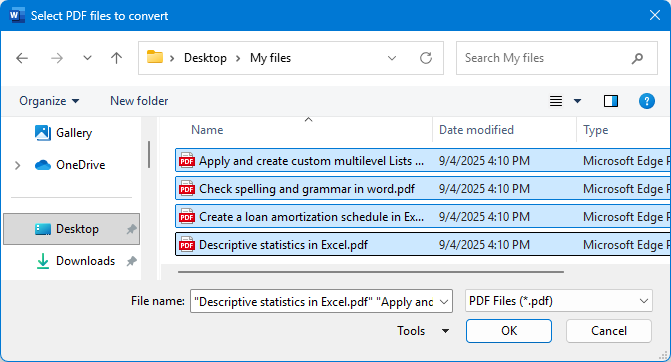Confirm selection with OK
This screenshot has height=362, width=671.
pos(509,331)
